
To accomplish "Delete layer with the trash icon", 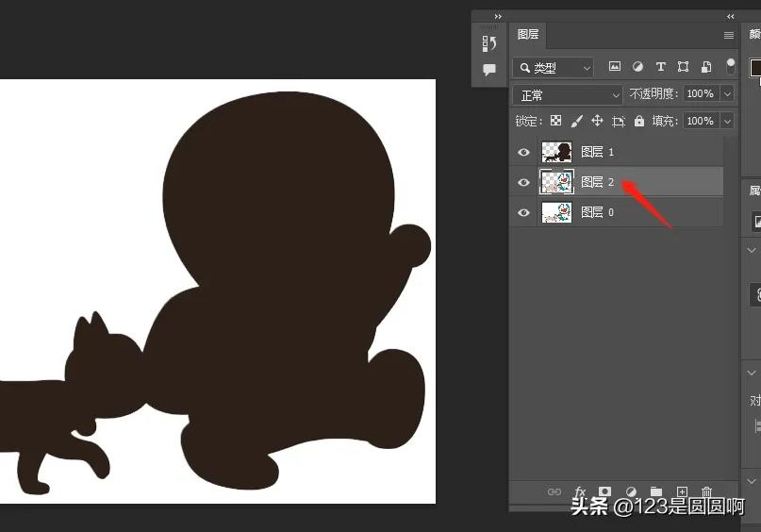I will 706,492.
